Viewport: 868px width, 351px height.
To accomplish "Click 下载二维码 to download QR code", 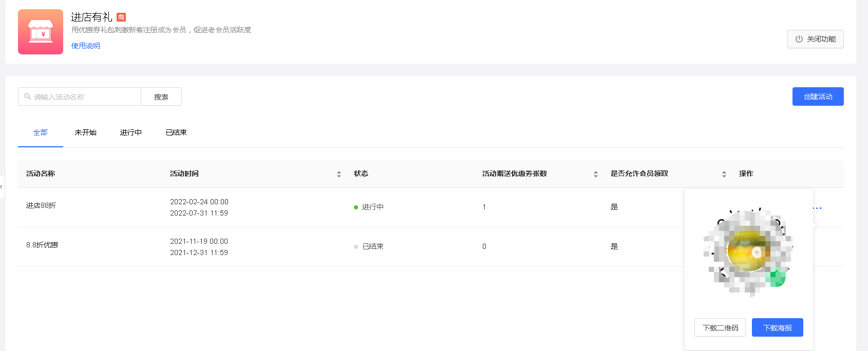I will point(720,327).
